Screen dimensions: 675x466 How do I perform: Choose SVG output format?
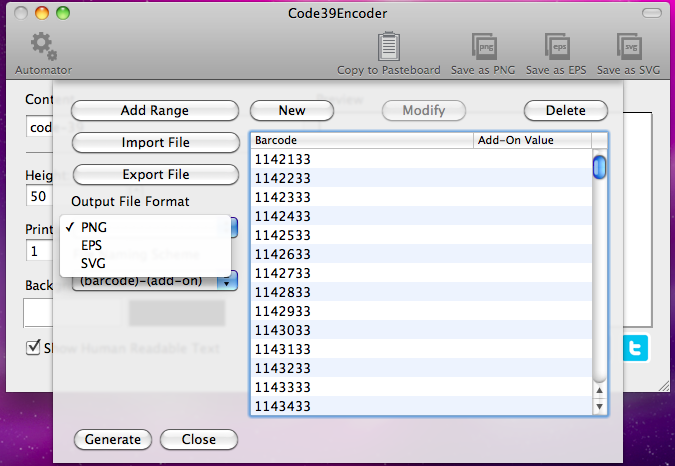(146, 263)
